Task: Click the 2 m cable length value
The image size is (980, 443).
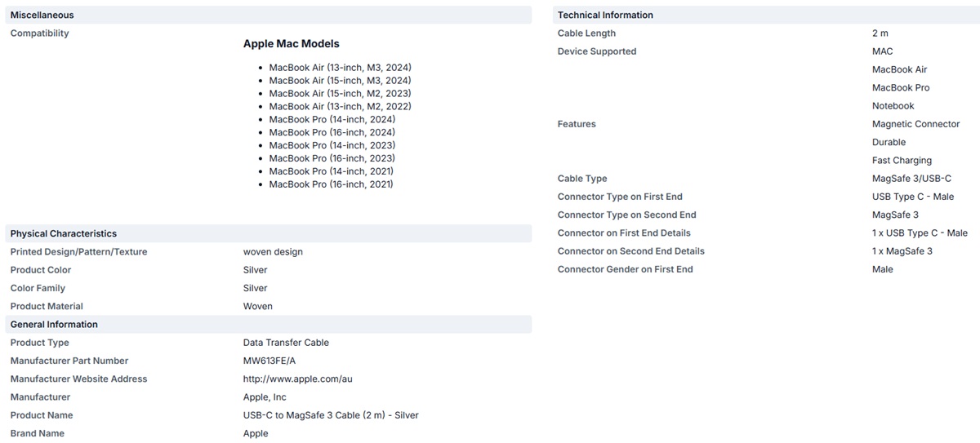Action: 880,33
